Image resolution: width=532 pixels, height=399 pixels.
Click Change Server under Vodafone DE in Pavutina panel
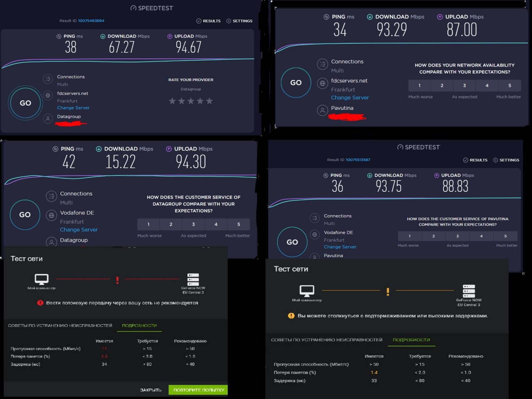340,247
